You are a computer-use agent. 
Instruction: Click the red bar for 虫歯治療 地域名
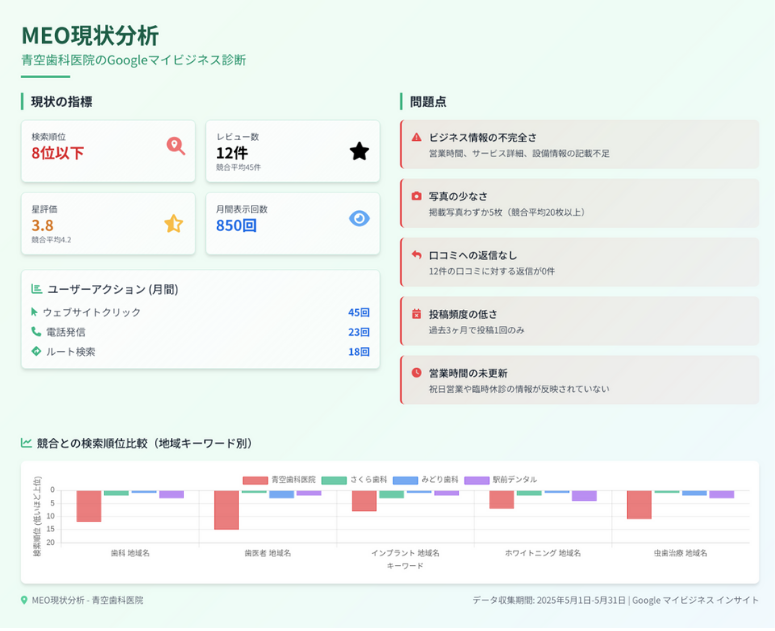(x=639, y=505)
